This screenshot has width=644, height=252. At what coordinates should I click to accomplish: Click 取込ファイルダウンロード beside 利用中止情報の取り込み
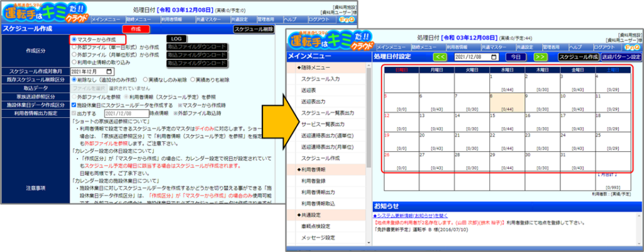[197, 63]
